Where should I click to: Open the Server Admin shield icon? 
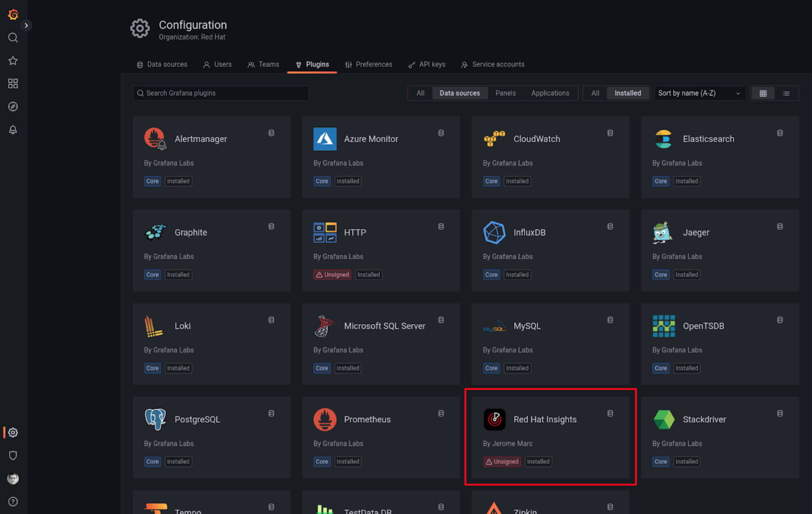pyautogui.click(x=13, y=455)
